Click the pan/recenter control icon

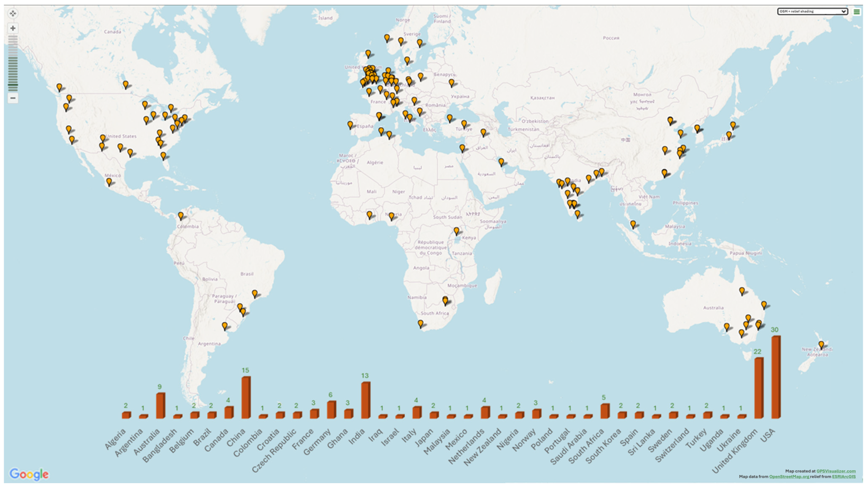[13, 14]
